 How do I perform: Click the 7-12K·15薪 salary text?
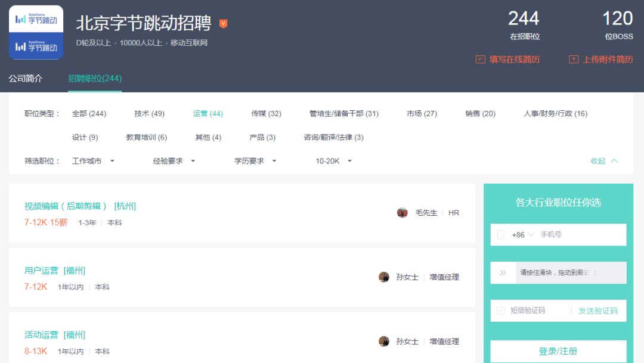(x=46, y=222)
